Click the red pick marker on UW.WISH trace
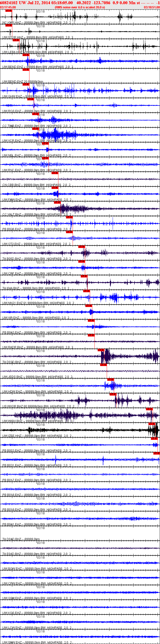Screen dimensions: 160x644 [149, 409]
